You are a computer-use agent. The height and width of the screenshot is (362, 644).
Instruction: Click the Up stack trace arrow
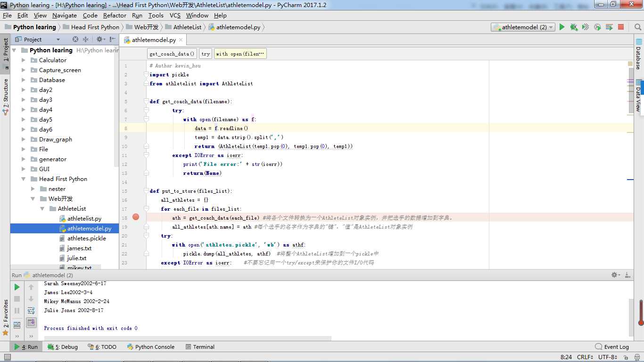click(x=31, y=287)
